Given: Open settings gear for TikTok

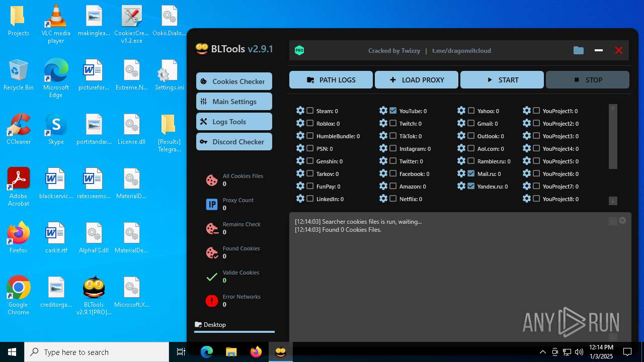Looking at the screenshot, I should [x=383, y=136].
